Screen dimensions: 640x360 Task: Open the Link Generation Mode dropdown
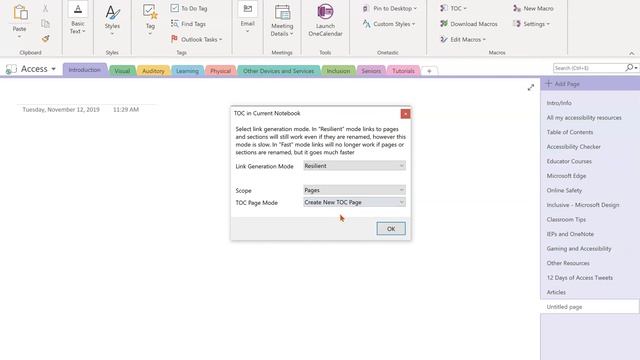click(x=354, y=166)
